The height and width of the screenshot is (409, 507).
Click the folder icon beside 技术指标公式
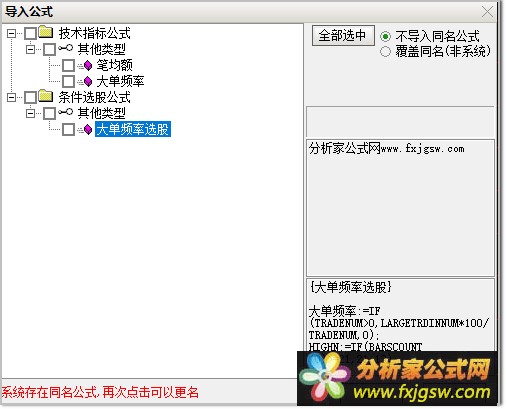click(x=46, y=32)
